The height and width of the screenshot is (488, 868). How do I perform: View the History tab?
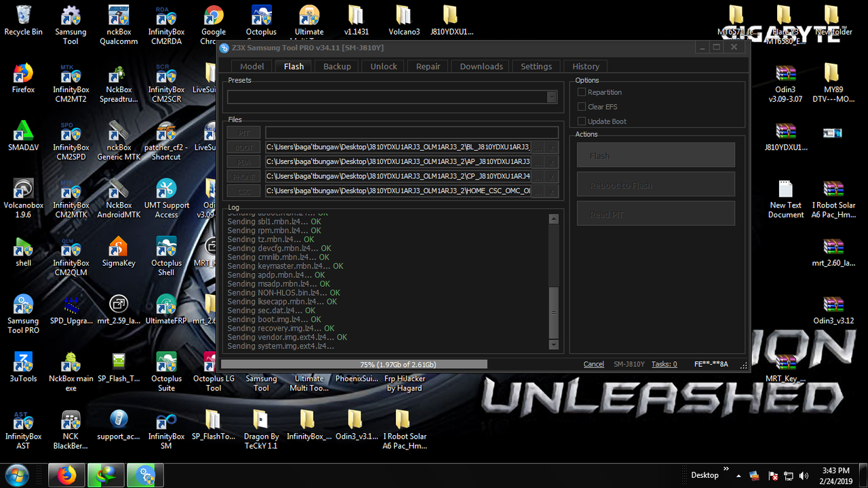(x=586, y=66)
